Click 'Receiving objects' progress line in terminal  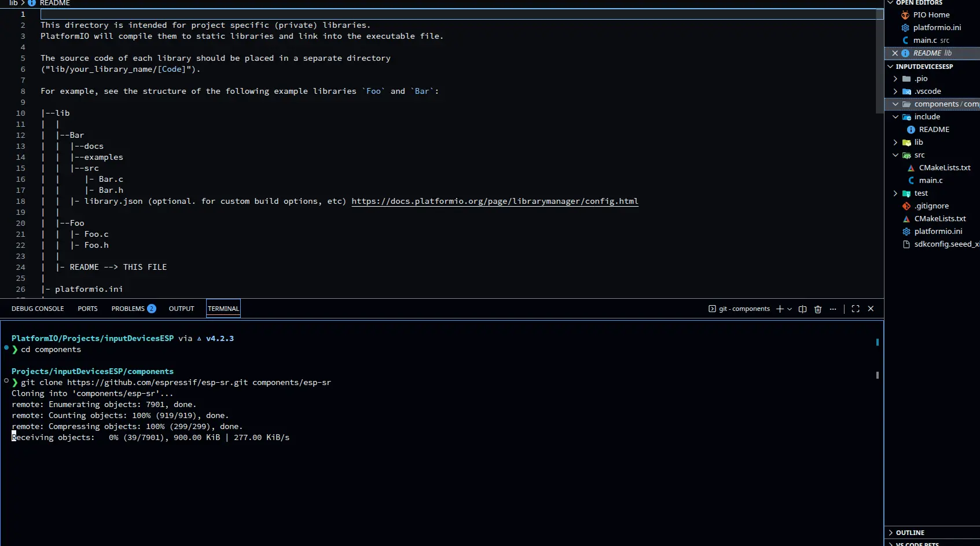coord(151,438)
